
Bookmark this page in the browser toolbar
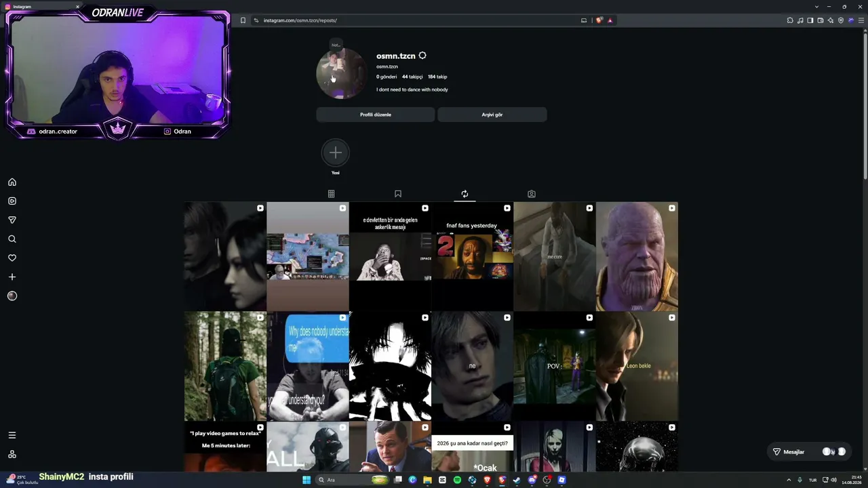click(243, 20)
